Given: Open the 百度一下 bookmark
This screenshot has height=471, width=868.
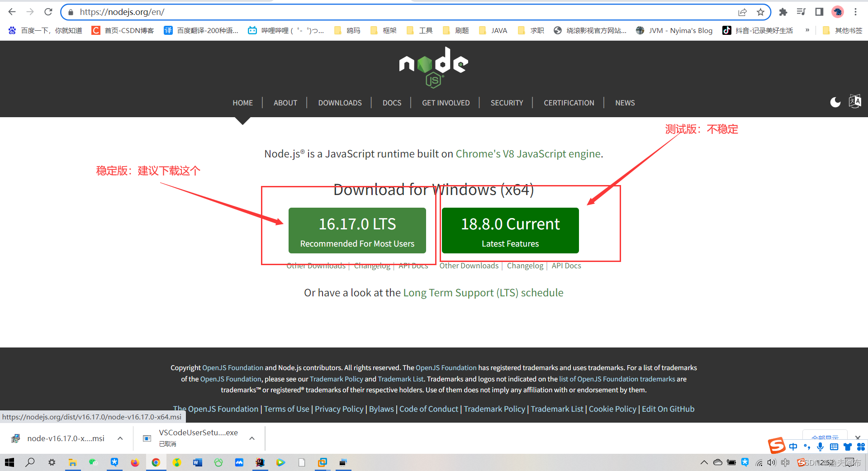Looking at the screenshot, I should (x=45, y=30).
